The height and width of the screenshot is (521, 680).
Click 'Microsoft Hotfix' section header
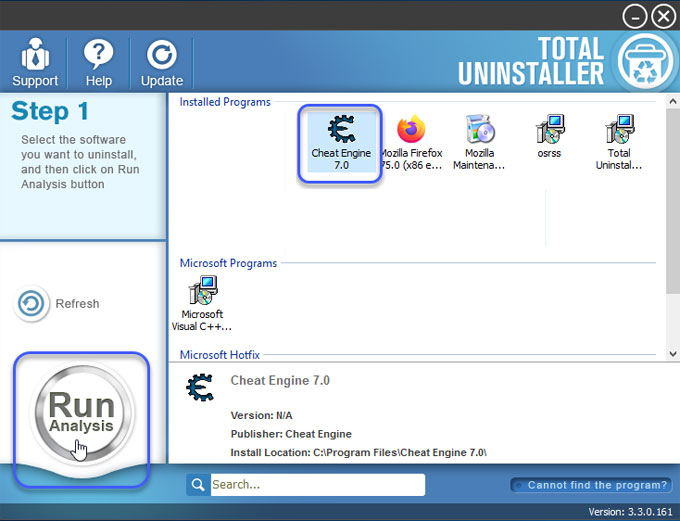pos(219,355)
